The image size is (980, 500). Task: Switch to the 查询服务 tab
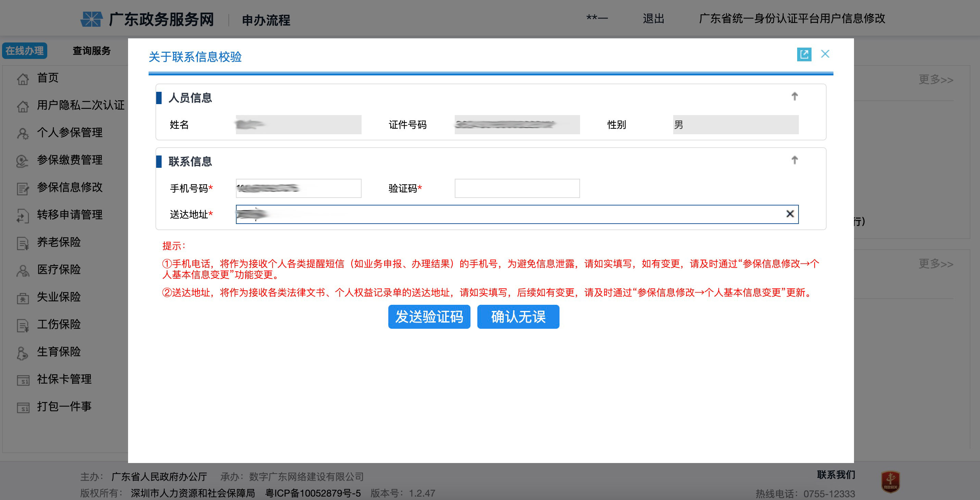point(91,50)
